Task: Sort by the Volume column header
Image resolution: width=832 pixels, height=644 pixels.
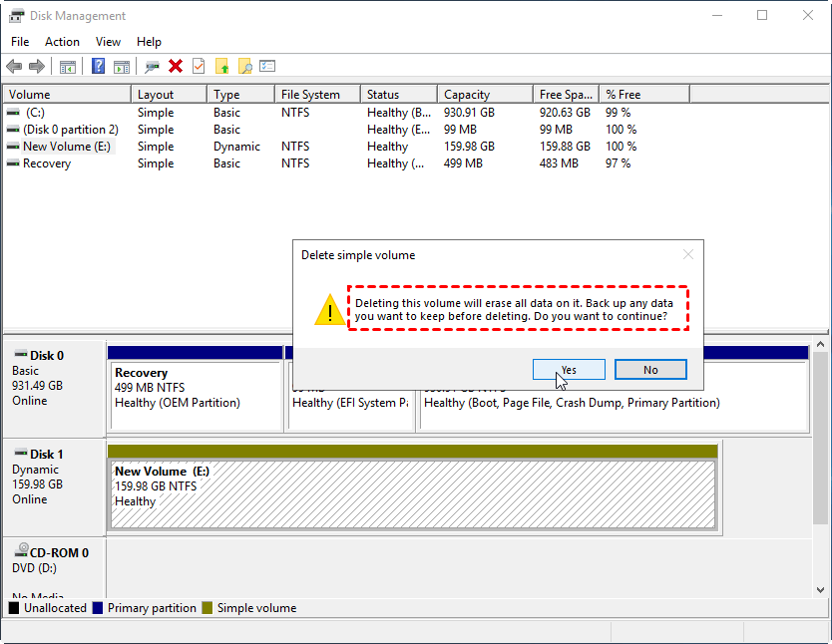Action: click(67, 95)
